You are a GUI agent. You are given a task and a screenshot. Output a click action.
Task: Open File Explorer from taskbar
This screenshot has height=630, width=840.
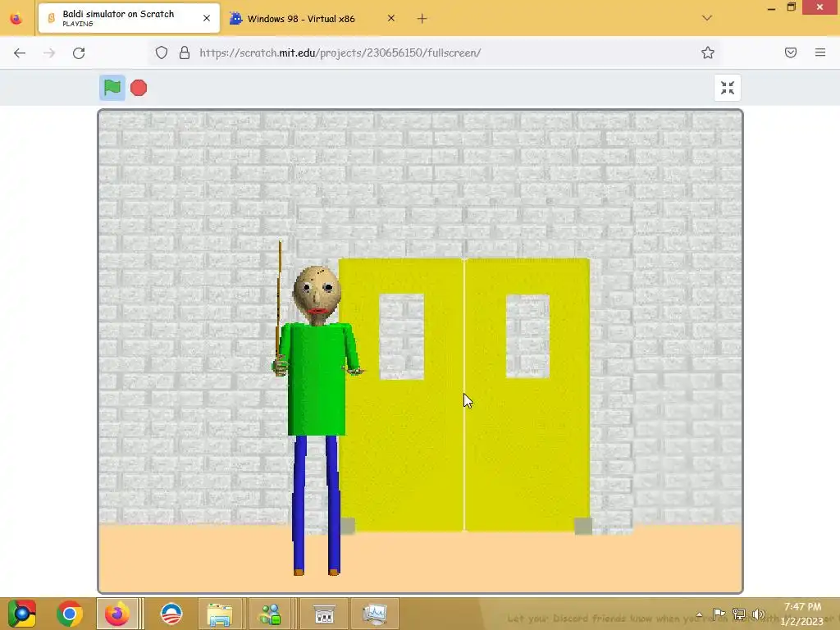tap(220, 614)
